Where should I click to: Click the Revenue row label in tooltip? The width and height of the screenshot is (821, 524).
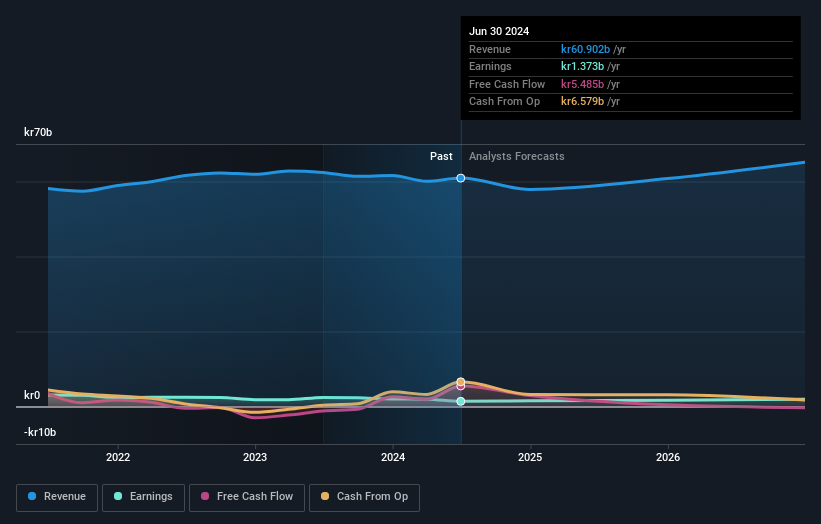click(490, 49)
